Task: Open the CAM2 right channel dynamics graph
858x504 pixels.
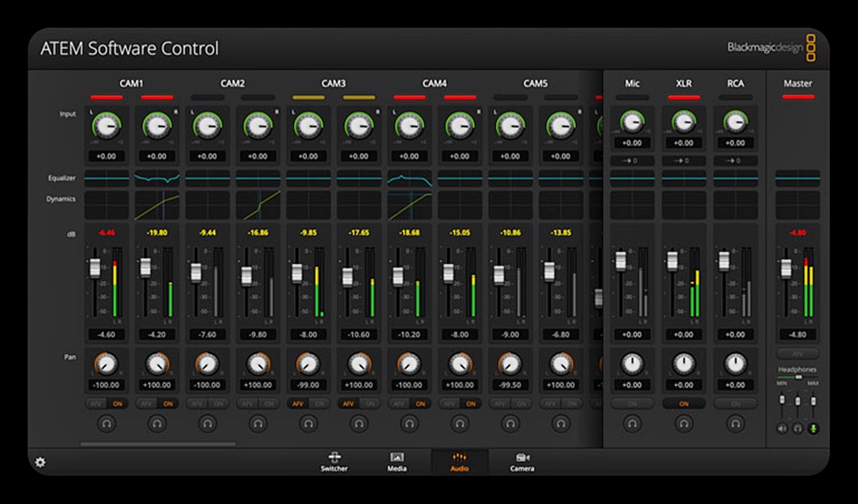Action: tap(258, 205)
